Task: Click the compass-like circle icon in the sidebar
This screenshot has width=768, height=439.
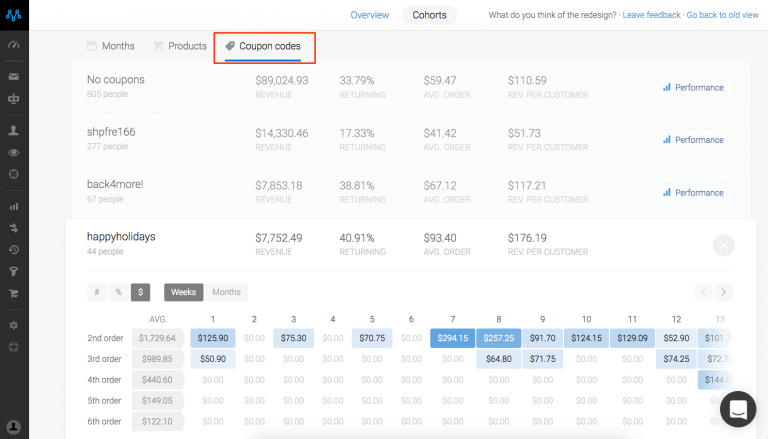Action: pyautogui.click(x=14, y=174)
